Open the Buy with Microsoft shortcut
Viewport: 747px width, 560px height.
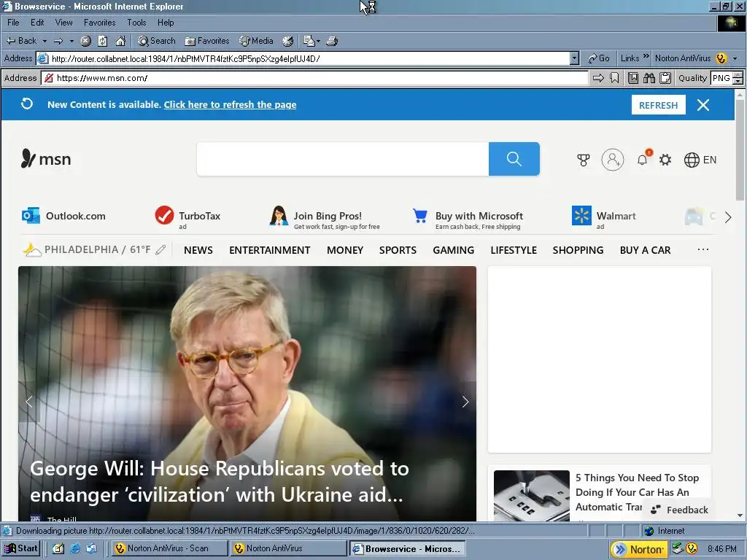point(468,219)
